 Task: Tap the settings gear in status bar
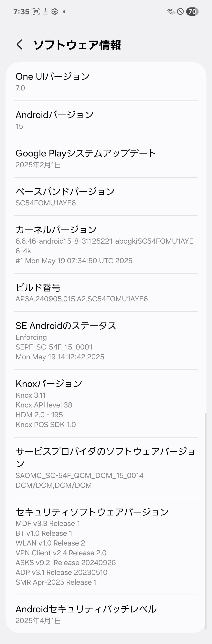55,12
